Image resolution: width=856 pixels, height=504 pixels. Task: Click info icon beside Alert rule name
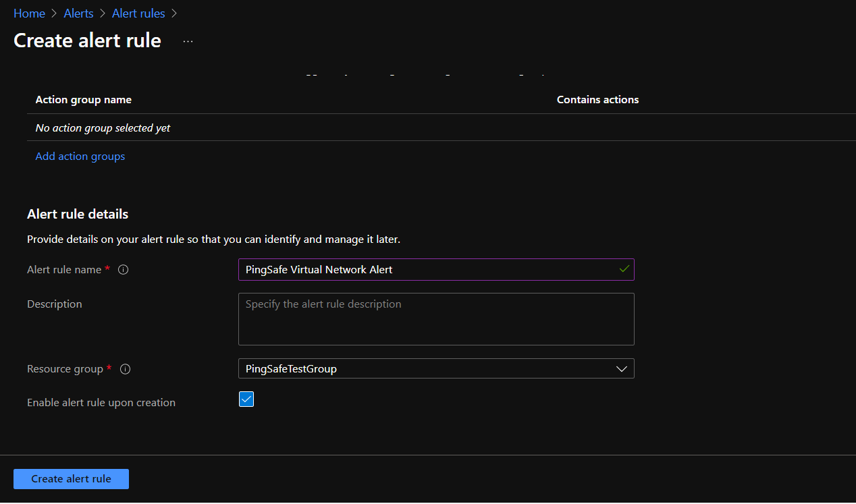[x=124, y=270]
